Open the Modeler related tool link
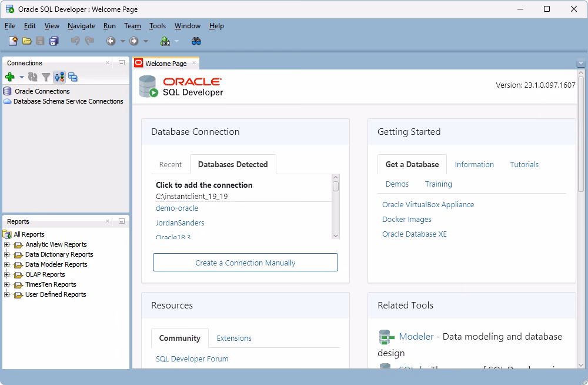This screenshot has height=385, width=588. pos(416,337)
